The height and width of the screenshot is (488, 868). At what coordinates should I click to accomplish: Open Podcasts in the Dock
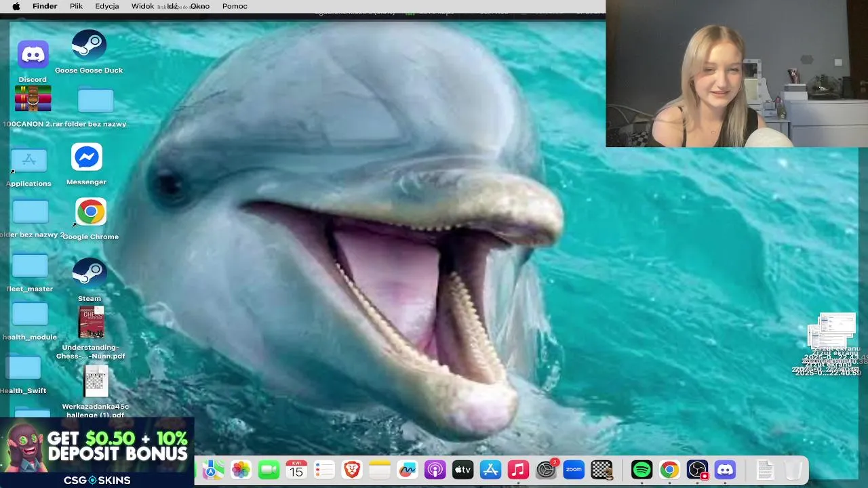point(435,470)
